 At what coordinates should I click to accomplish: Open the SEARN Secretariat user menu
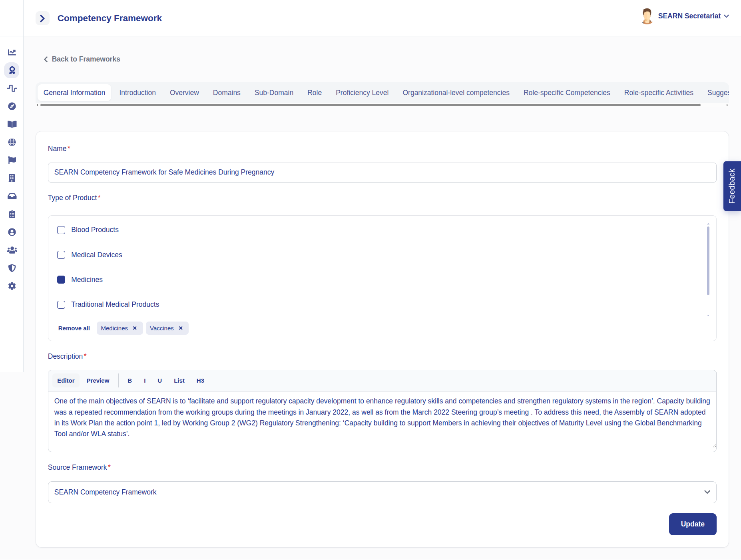[693, 16]
